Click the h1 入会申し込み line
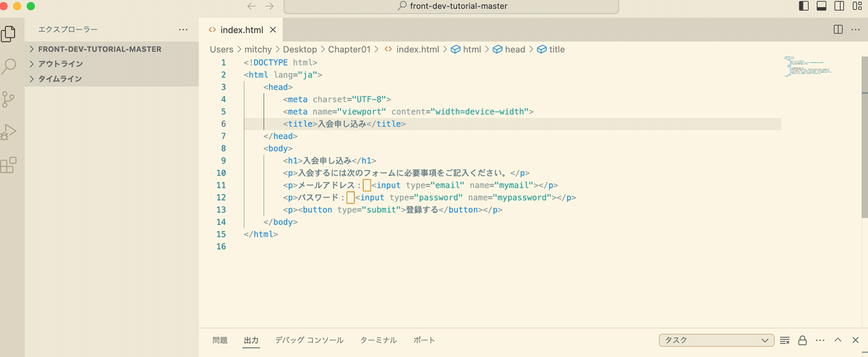The height and width of the screenshot is (357, 868). coord(331,161)
